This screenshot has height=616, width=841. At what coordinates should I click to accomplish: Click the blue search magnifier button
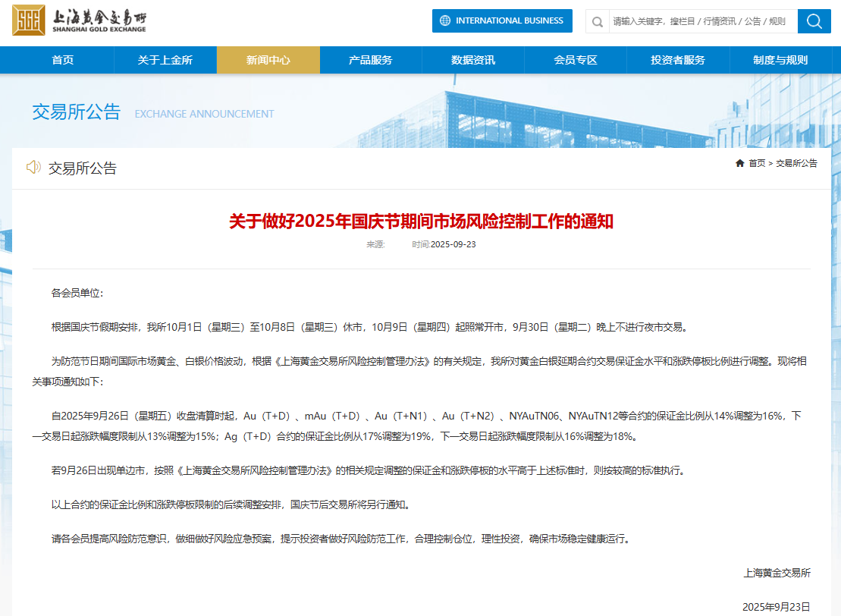[814, 21]
